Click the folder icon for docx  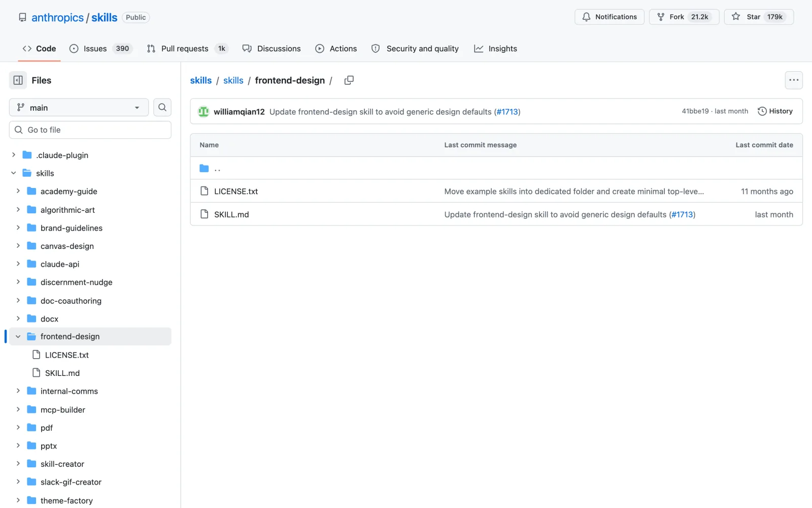click(31, 319)
